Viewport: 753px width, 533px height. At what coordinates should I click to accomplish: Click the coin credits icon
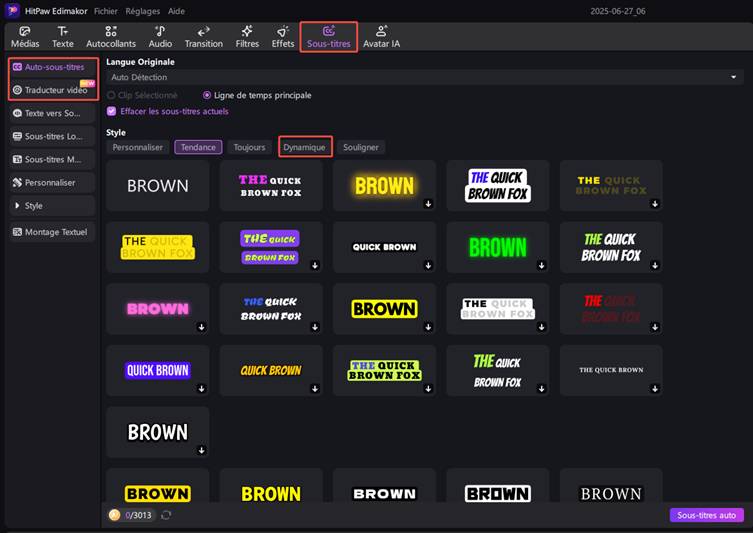click(114, 515)
